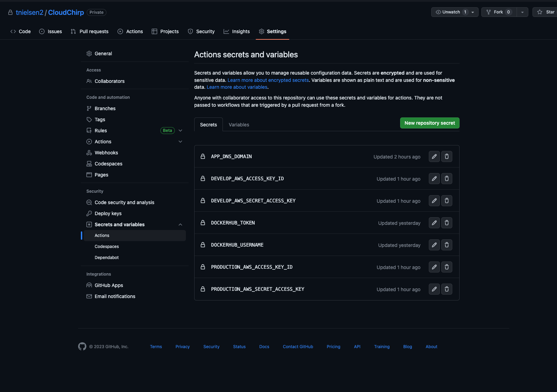Open Learn more about encrypted secrets link

(268, 80)
